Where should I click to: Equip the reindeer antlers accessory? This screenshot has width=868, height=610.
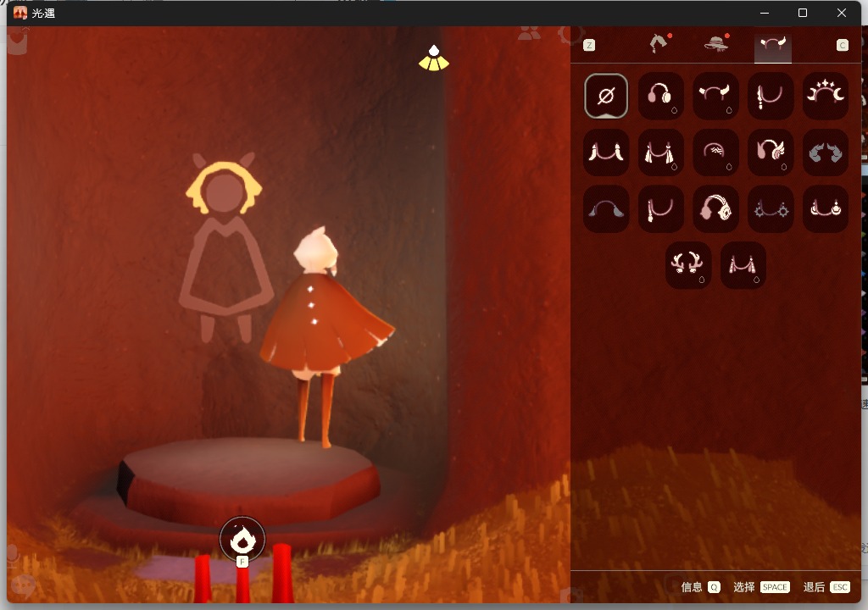tap(687, 265)
